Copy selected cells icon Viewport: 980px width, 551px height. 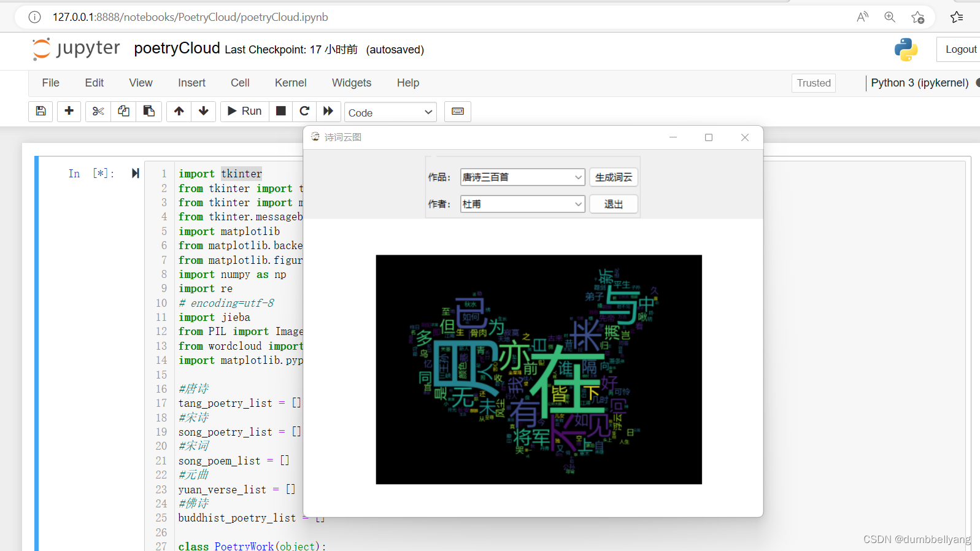tap(123, 111)
